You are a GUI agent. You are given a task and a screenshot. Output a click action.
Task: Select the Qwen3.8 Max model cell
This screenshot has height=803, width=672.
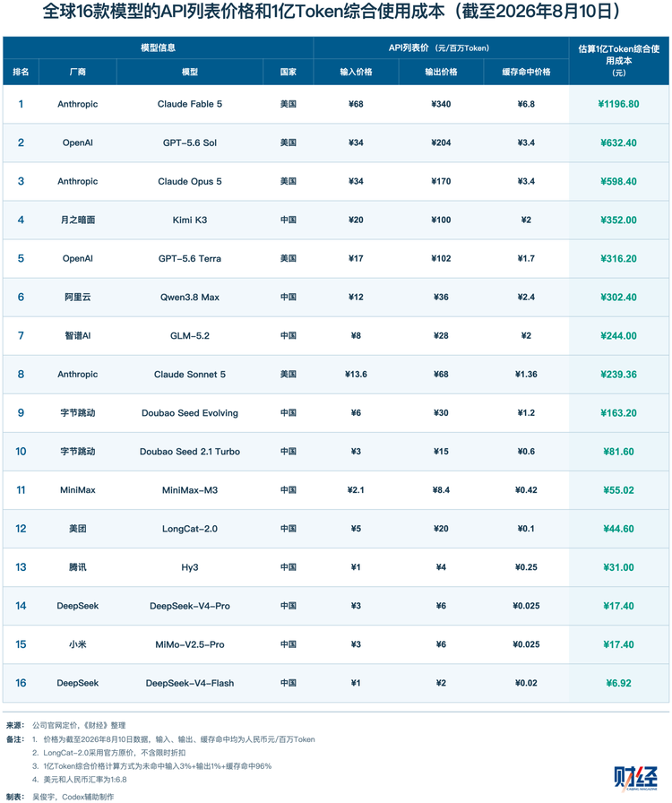click(190, 297)
